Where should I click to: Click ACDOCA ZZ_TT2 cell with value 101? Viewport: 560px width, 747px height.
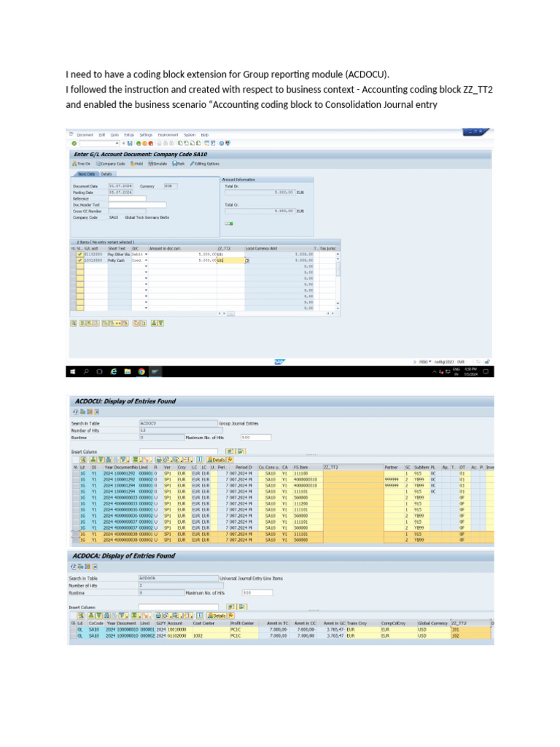click(x=471, y=630)
